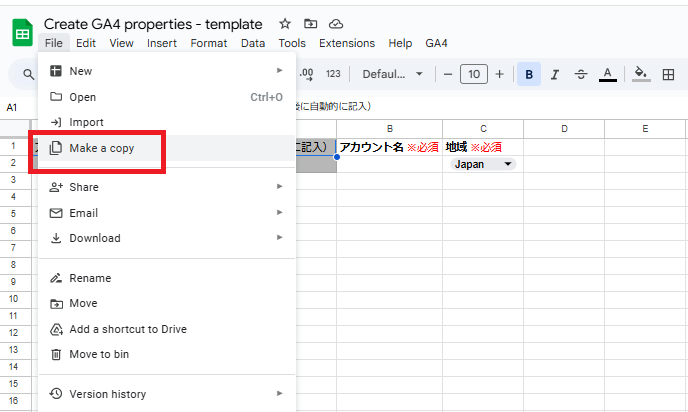
Task: Click the document title text
Action: [x=153, y=24]
